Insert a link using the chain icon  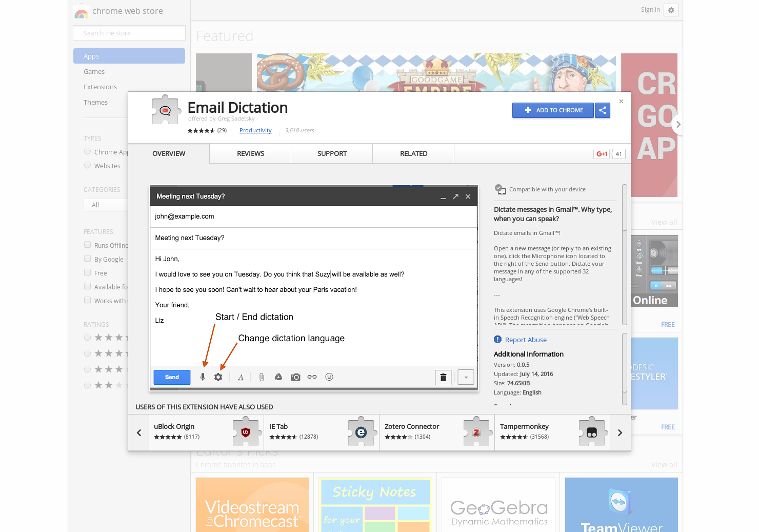[x=312, y=377]
